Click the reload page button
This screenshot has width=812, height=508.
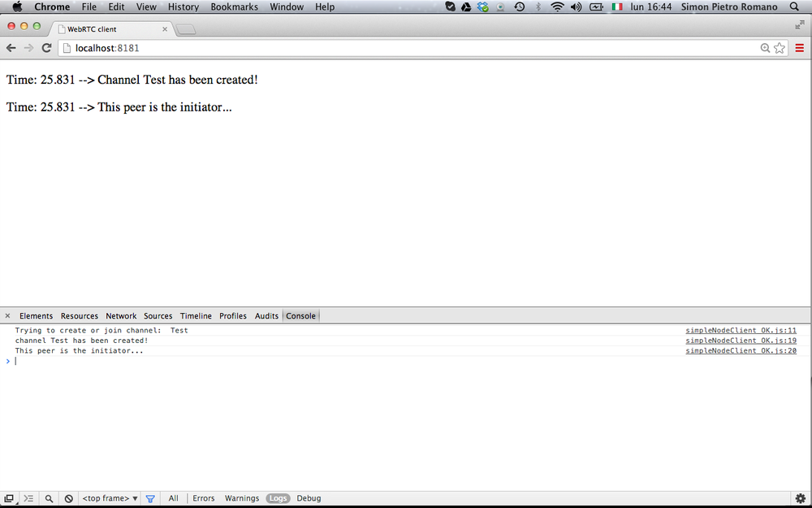(46, 48)
